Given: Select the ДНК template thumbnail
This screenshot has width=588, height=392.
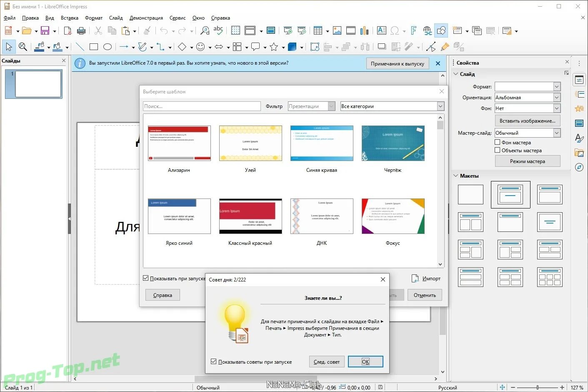Looking at the screenshot, I should tap(322, 216).
